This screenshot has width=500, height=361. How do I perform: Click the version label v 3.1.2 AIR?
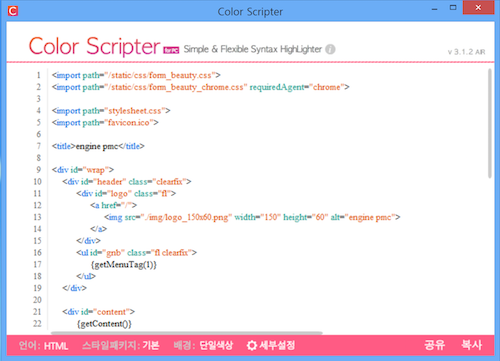click(466, 52)
